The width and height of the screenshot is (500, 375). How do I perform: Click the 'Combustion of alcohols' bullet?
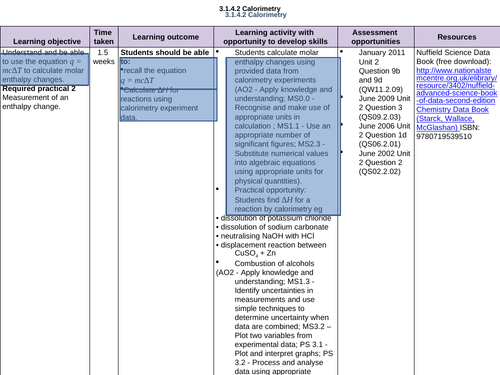(274, 263)
